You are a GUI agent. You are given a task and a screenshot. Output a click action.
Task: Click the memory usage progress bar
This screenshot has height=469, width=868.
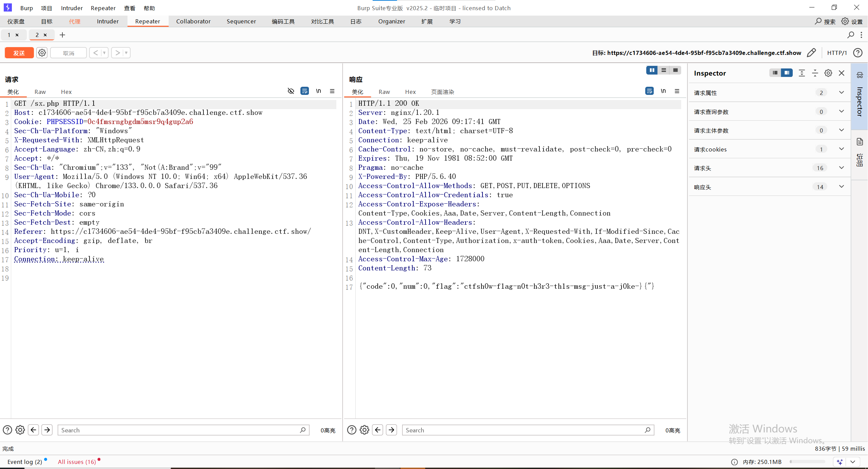[807, 462]
